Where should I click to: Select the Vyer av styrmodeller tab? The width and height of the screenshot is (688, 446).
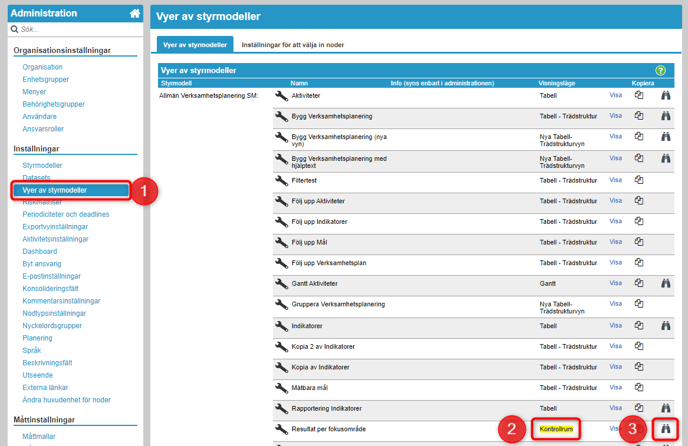point(195,45)
